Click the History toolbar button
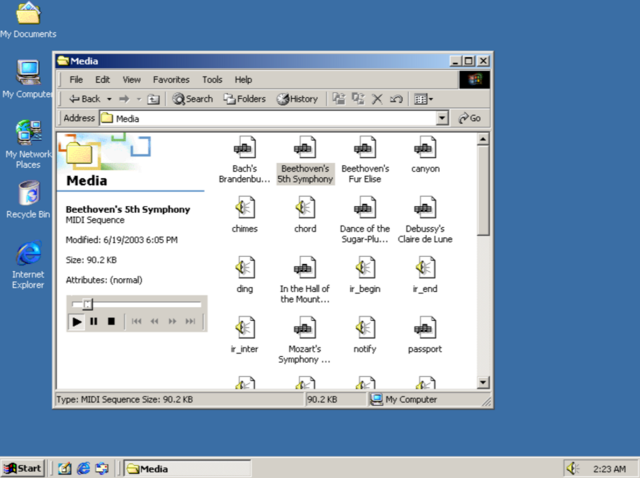 297,99
